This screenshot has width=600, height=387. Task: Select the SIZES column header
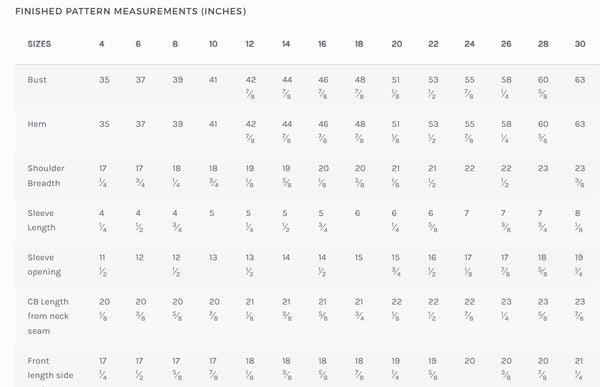39,44
